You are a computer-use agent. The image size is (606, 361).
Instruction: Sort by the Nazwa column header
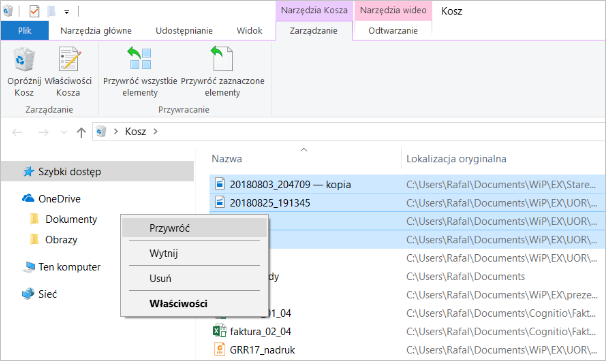click(226, 159)
